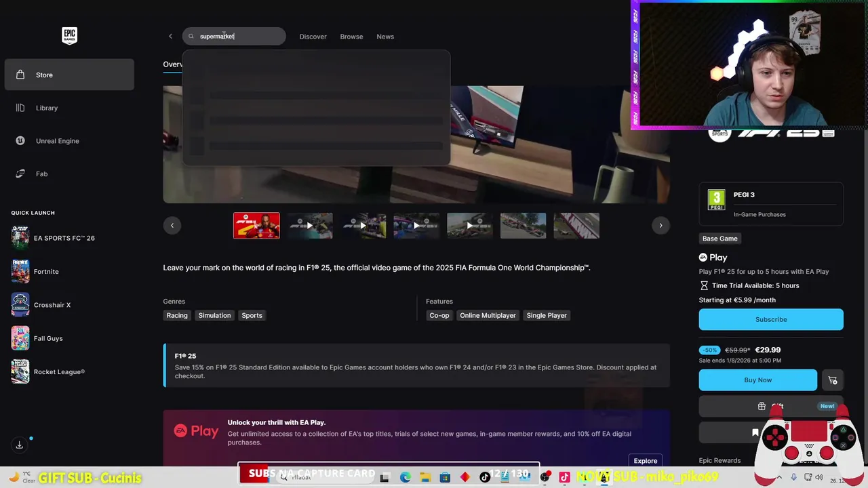The height and width of the screenshot is (488, 868).
Task: Click the Buy Now button
Action: [758, 380]
